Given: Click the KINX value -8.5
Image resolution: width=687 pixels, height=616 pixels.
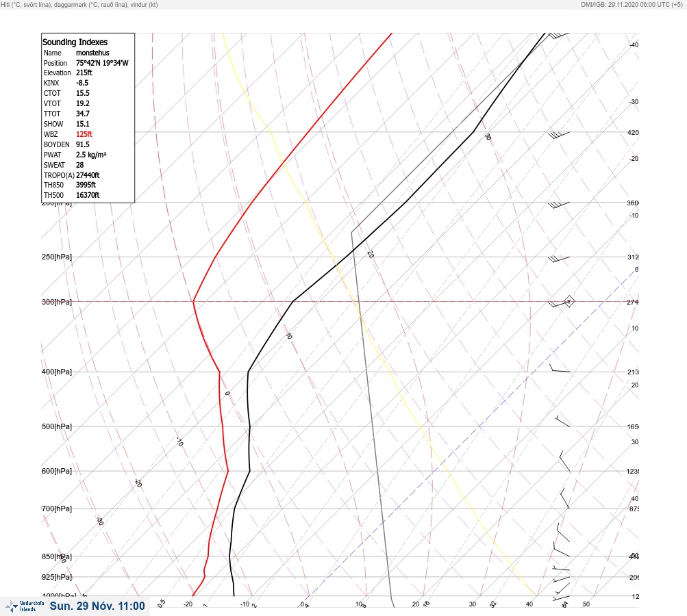Looking at the screenshot, I should [x=82, y=83].
